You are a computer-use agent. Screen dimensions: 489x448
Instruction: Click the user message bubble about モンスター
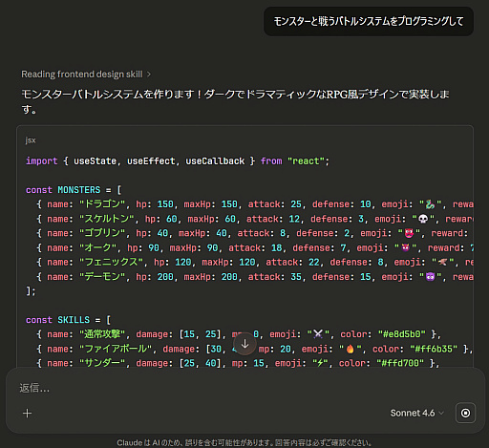tap(369, 21)
